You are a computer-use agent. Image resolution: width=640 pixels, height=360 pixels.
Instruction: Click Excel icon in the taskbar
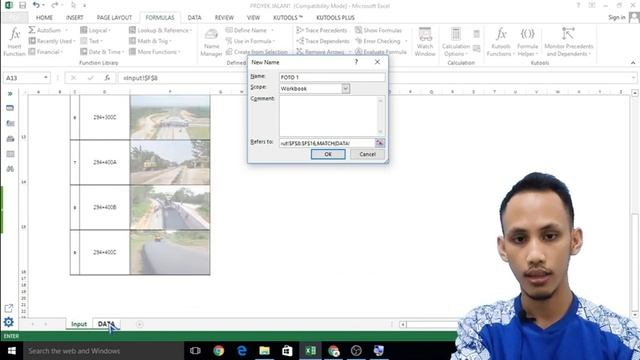(310, 351)
